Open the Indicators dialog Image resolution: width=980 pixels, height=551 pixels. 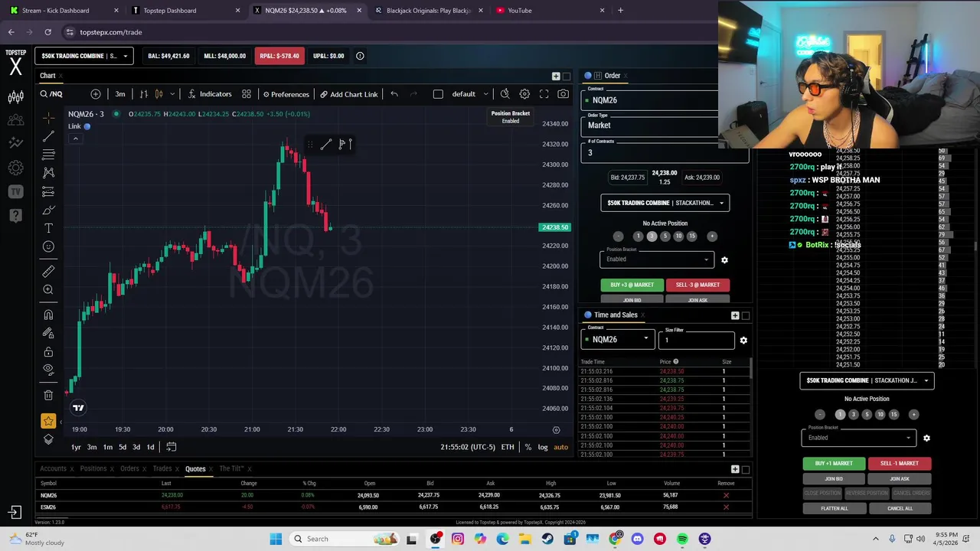[x=209, y=94]
